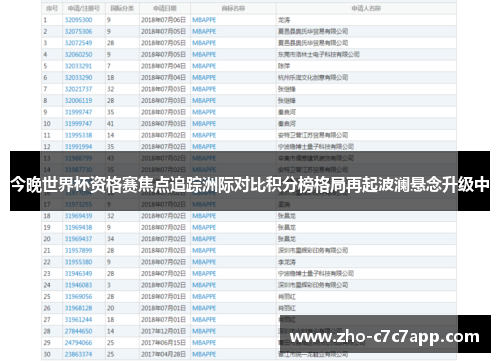This screenshot has width=500, height=362.
Task: Open registration number 31991994 link
Action: pyautogui.click(x=78, y=147)
